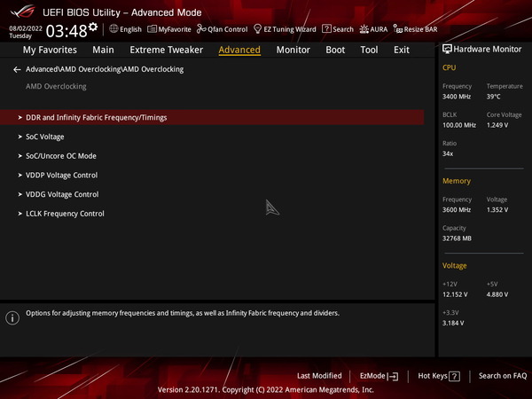Viewport: 532px width, 399px height.
Task: Click Qfan Control label in toolbar
Action: point(227,29)
